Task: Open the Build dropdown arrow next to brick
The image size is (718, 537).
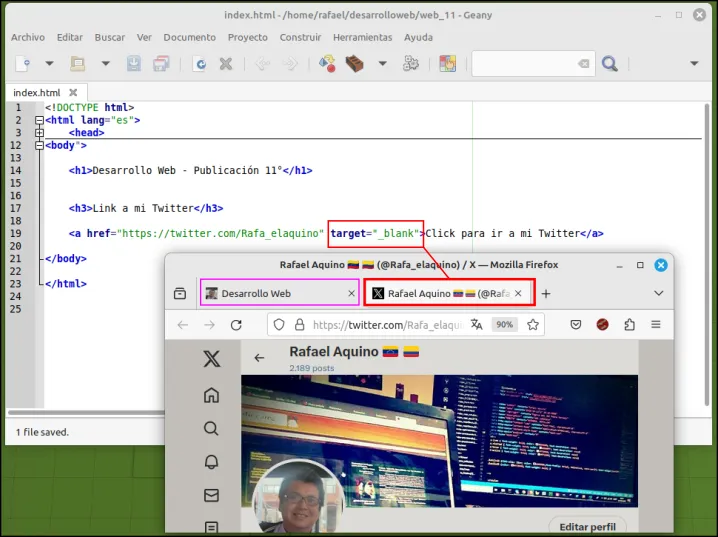Action: (382, 64)
